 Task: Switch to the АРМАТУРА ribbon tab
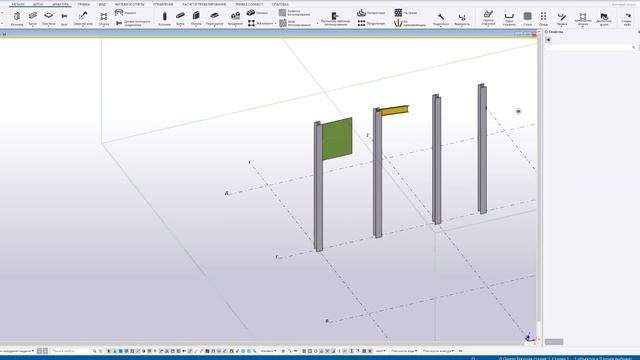click(60, 4)
